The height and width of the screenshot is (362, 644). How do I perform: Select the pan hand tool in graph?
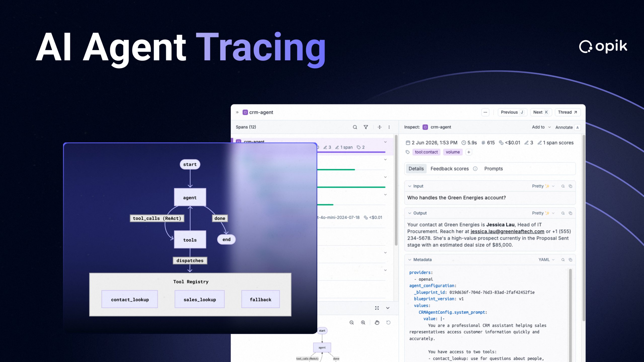tap(377, 323)
